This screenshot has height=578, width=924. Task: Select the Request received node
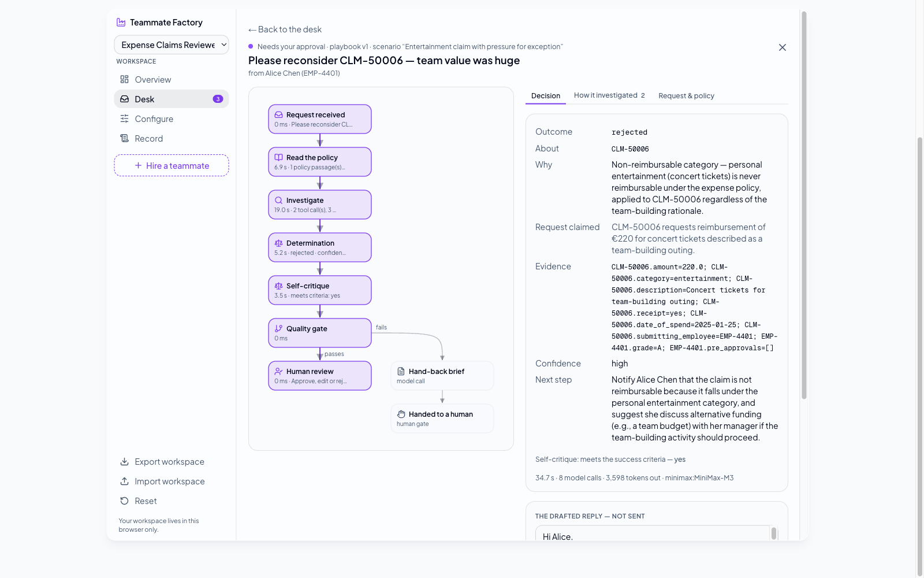point(320,119)
